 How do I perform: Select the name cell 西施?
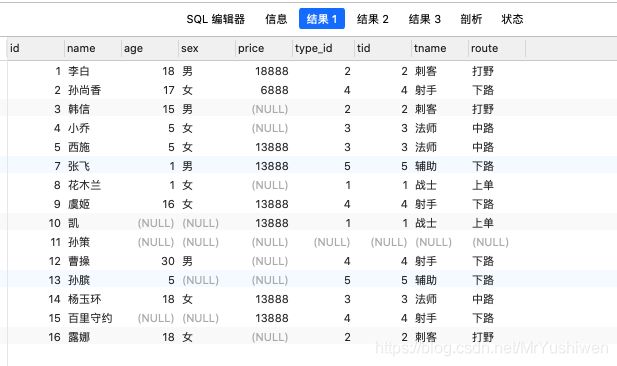coord(79,147)
